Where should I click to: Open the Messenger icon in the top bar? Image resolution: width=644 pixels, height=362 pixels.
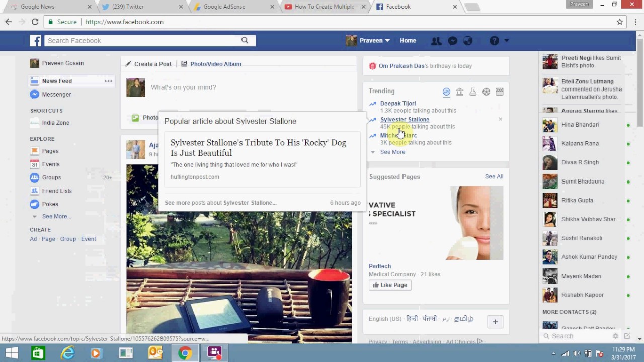[x=452, y=41]
